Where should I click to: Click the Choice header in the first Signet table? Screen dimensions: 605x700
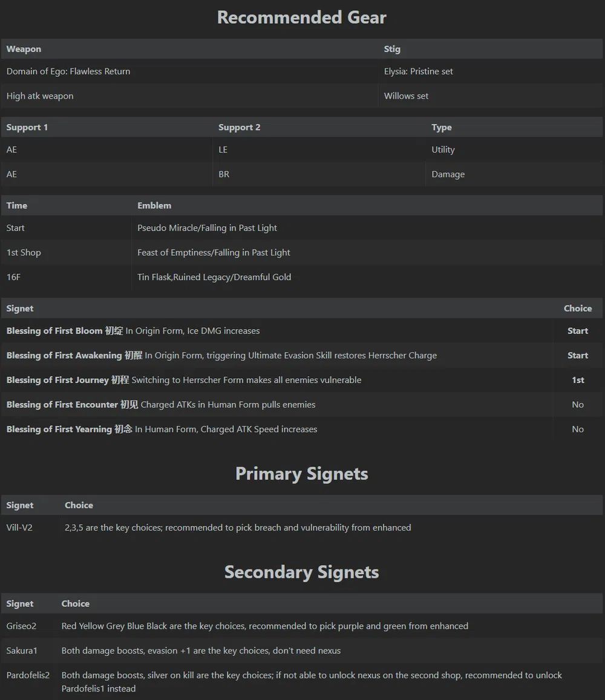577,309
